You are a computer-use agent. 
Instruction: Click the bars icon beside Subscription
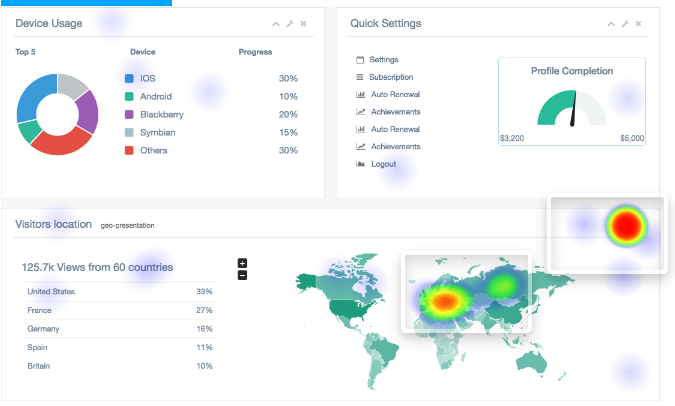(359, 77)
